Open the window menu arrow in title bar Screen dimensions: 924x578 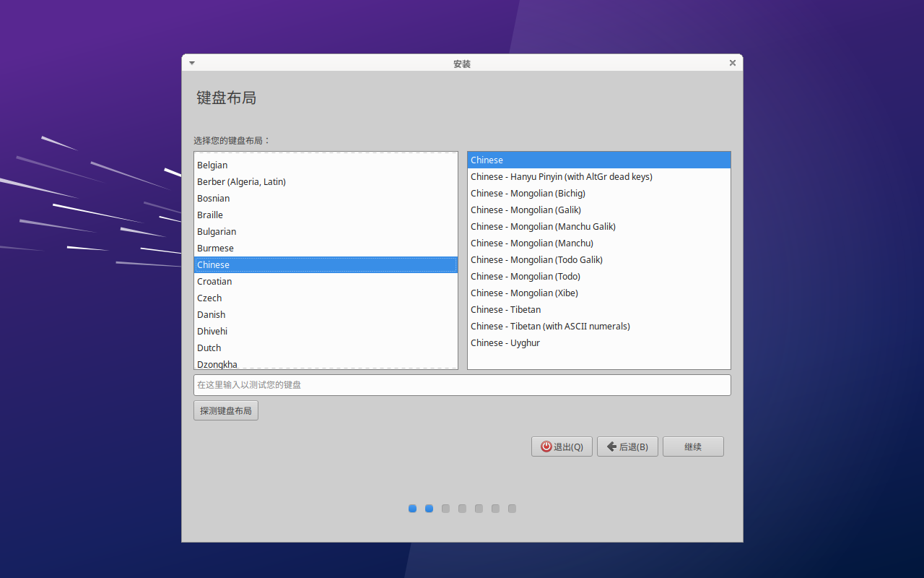pyautogui.click(x=192, y=63)
